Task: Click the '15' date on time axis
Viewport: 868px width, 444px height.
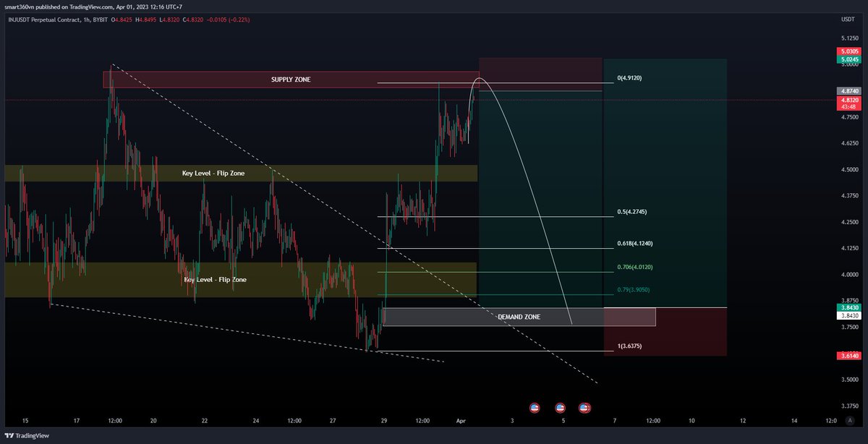Action: click(25, 420)
